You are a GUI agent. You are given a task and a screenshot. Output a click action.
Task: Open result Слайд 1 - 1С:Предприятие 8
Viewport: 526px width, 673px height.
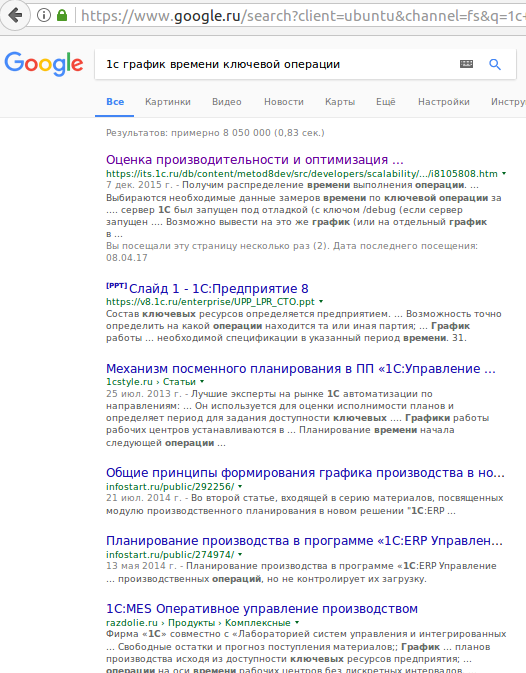pos(219,288)
